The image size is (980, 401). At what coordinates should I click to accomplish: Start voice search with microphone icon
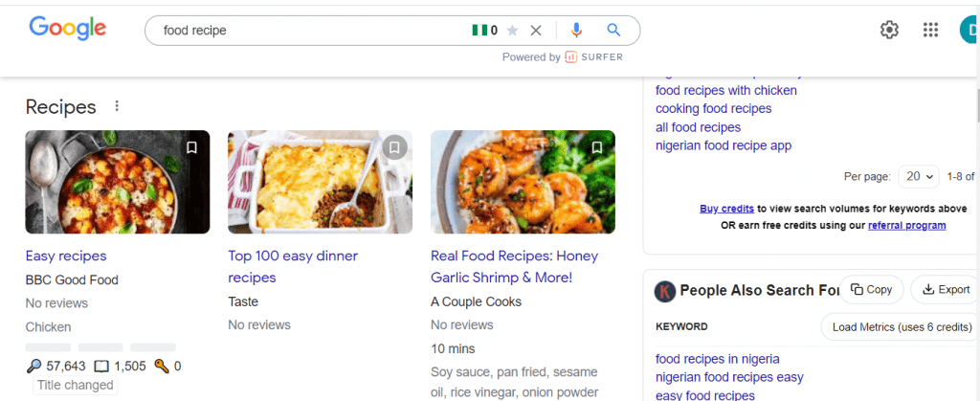576,30
